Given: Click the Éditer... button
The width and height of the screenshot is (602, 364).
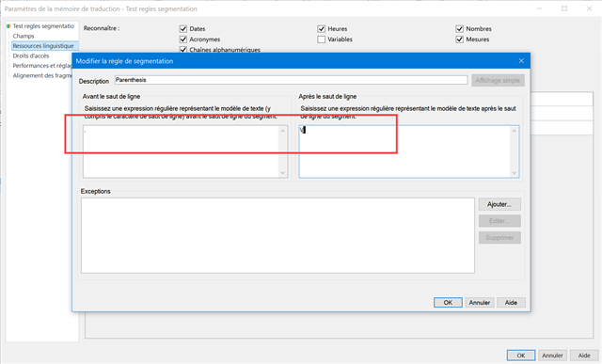Looking at the screenshot, I should tap(499, 221).
